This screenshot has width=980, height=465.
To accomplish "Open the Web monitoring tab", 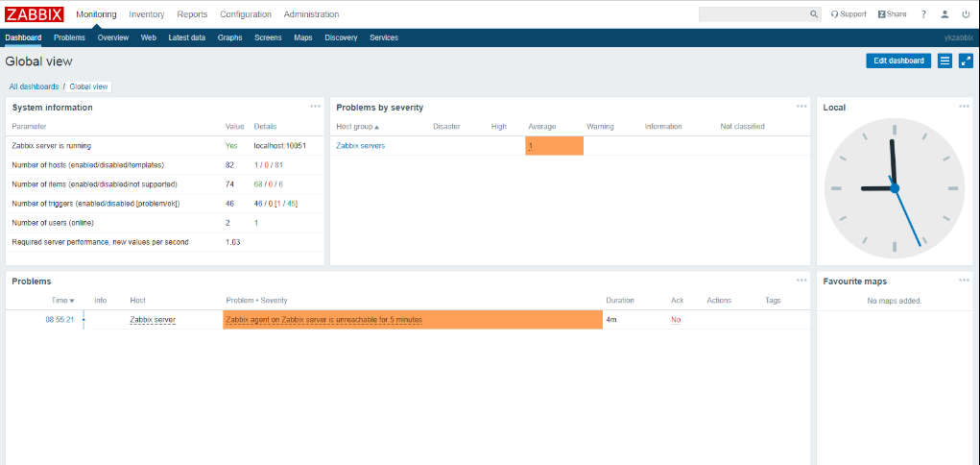I will pyautogui.click(x=148, y=37).
